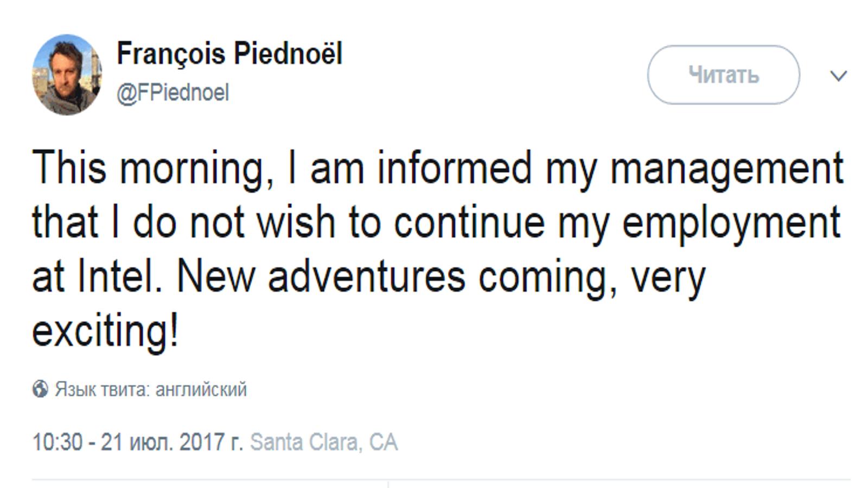868x488 pixels.
Task: Click the word английский in language note
Action: (201, 389)
